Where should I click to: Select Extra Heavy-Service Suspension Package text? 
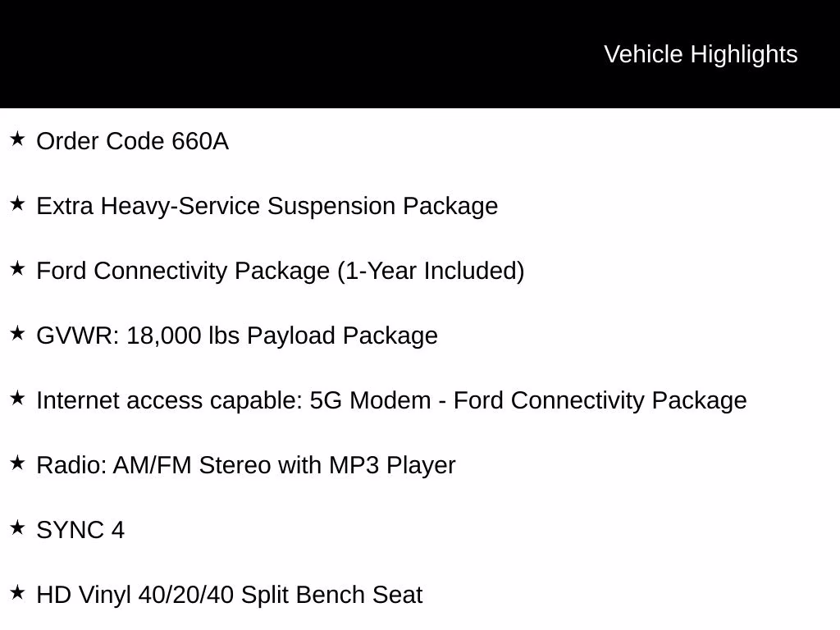pos(267,207)
